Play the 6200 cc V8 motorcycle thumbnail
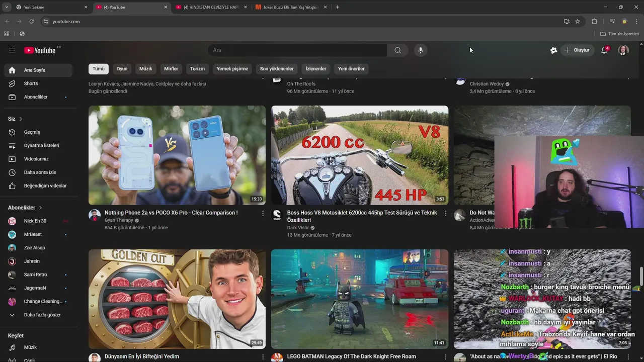The width and height of the screenshot is (644, 362). (x=360, y=155)
